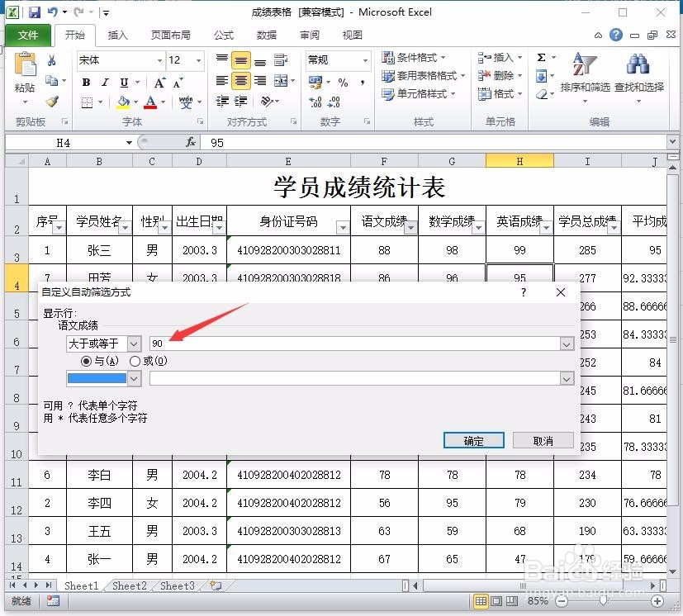
Task: Toggle Center horizontal alignment
Action: (x=241, y=81)
